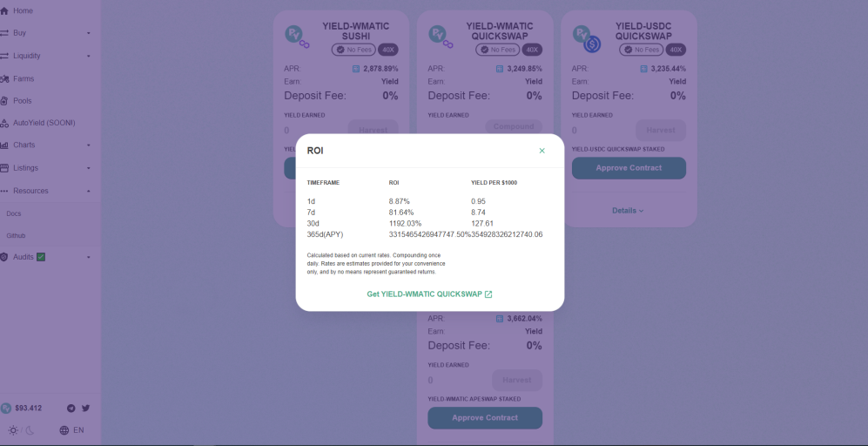
Task: Click the external link icon beside Get YIELD-WMATIC QUICKSWAP
Action: coord(488,294)
